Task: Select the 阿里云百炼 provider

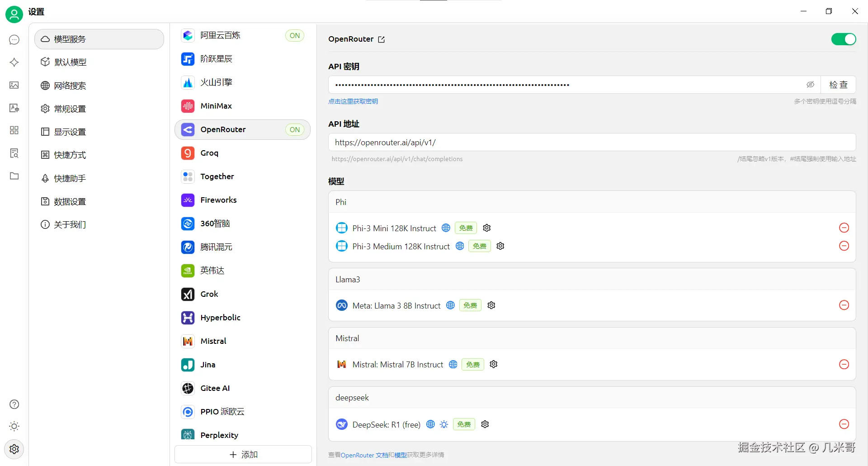Action: (243, 35)
